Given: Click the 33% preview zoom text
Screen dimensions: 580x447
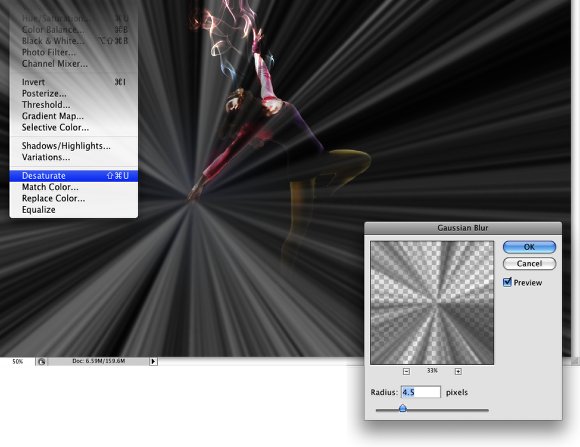Looking at the screenshot, I should 432,370.
